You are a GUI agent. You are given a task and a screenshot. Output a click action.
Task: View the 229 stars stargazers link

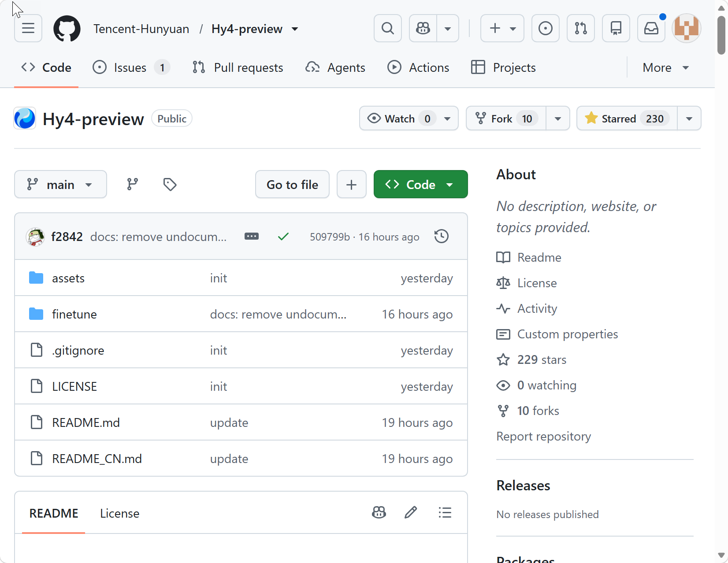click(x=531, y=360)
